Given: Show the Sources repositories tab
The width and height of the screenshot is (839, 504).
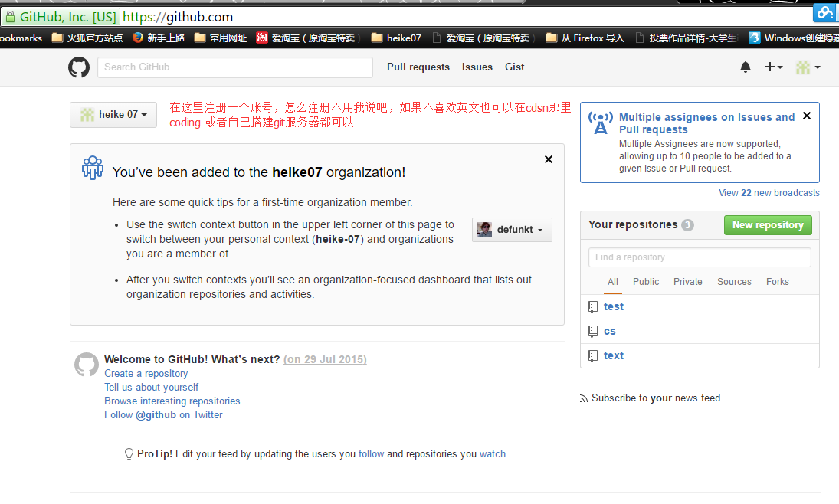Looking at the screenshot, I should [734, 282].
